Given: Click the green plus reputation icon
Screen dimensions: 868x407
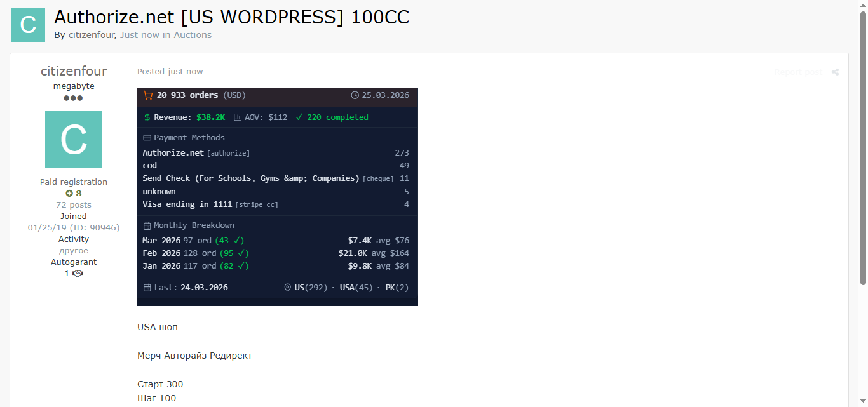Looking at the screenshot, I should click(69, 194).
